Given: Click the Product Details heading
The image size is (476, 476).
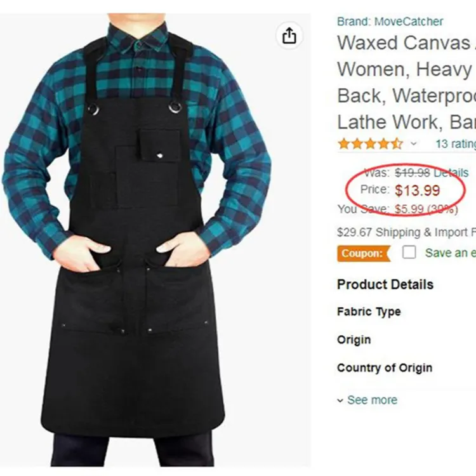Looking at the screenshot, I should tap(385, 284).
